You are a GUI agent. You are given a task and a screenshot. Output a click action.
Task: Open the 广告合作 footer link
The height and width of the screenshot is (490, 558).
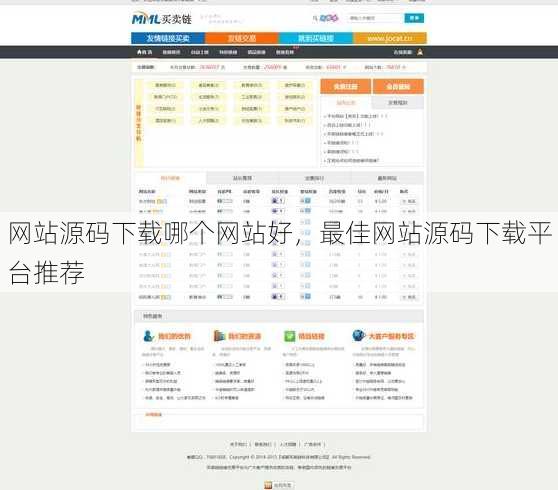pos(312,444)
